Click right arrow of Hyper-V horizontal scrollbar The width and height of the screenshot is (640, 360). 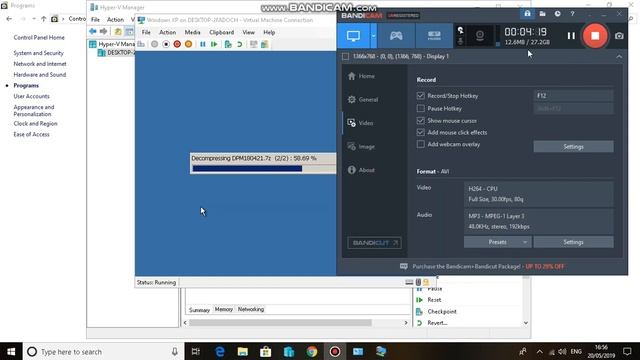pyautogui.click(x=406, y=322)
